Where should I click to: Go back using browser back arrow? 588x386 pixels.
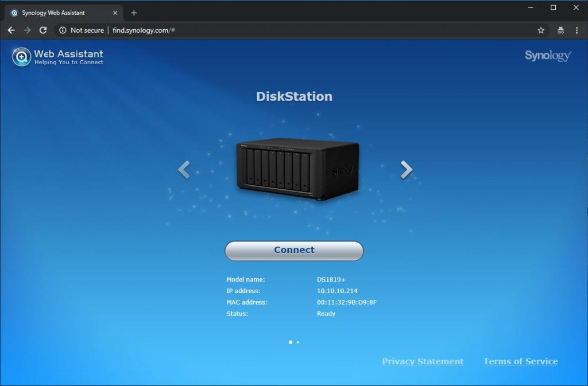11,30
